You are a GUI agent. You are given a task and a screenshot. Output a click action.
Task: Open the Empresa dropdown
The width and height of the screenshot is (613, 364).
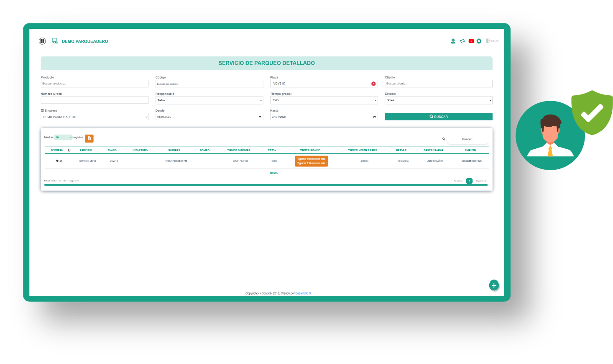[x=95, y=117]
